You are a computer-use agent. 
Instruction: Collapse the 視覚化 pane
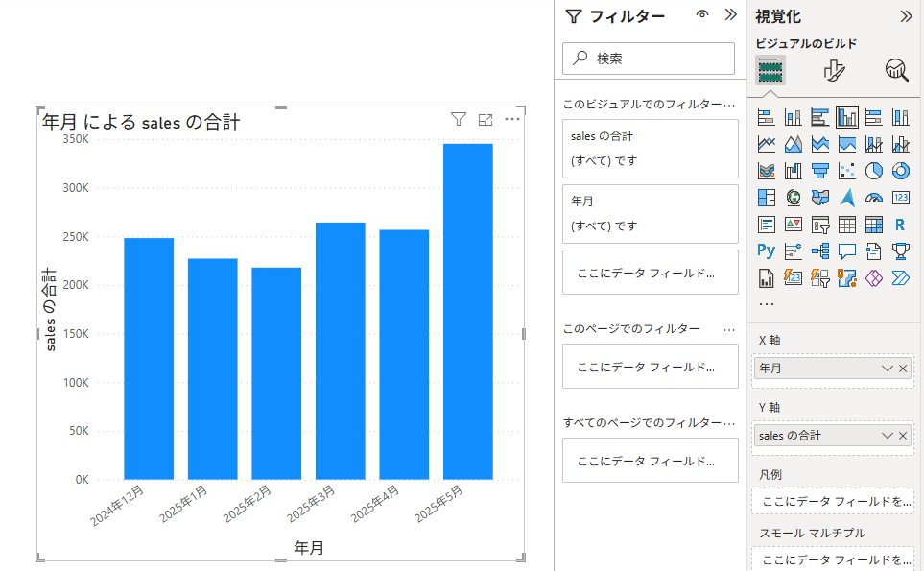[907, 16]
